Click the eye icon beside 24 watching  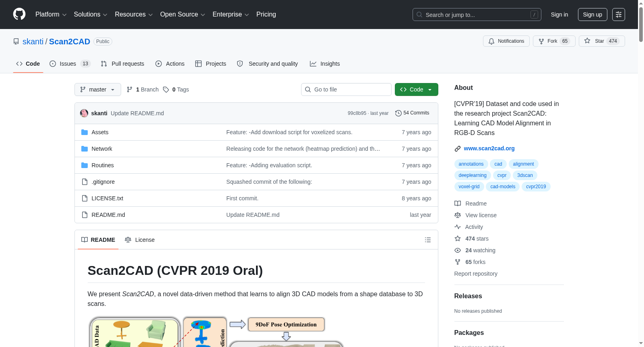[x=458, y=250]
